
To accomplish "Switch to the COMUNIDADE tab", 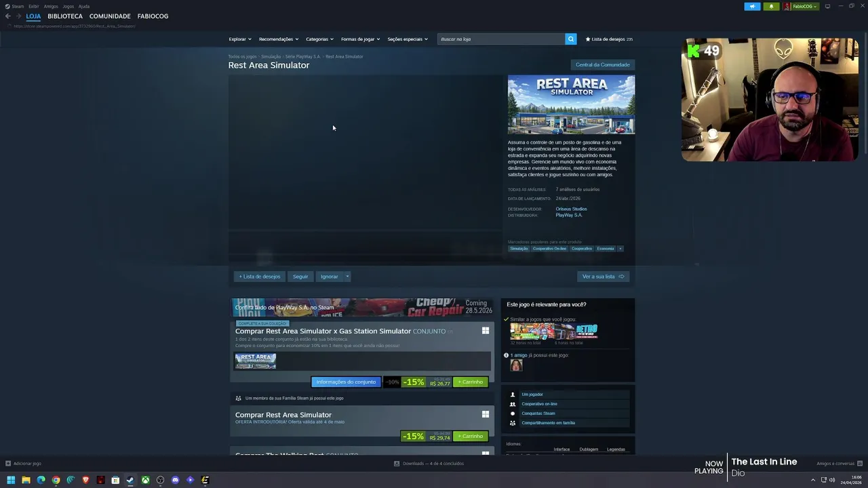I will [x=110, y=16].
